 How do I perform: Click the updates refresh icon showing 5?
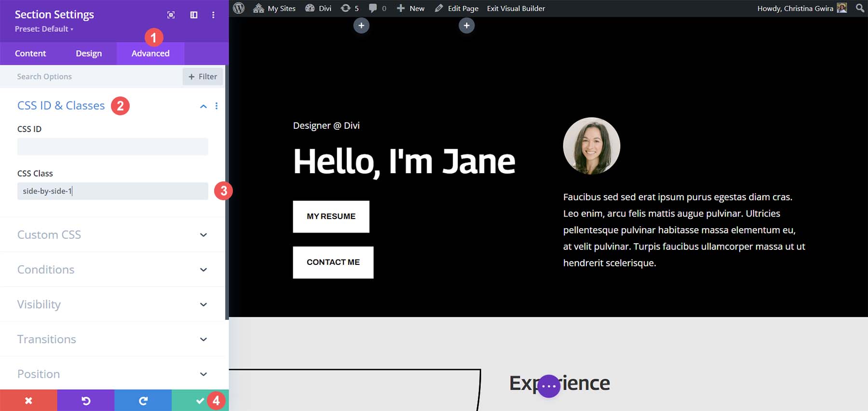(346, 8)
